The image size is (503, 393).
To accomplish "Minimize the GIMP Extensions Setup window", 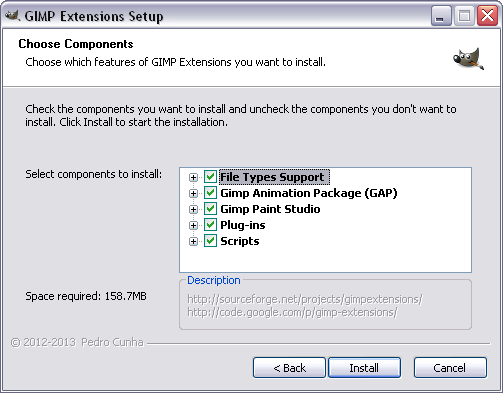I will pyautogui.click(x=441, y=16).
